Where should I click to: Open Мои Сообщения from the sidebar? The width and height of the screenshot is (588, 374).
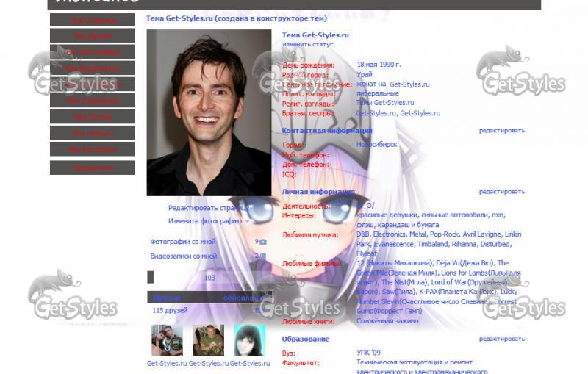(93, 101)
